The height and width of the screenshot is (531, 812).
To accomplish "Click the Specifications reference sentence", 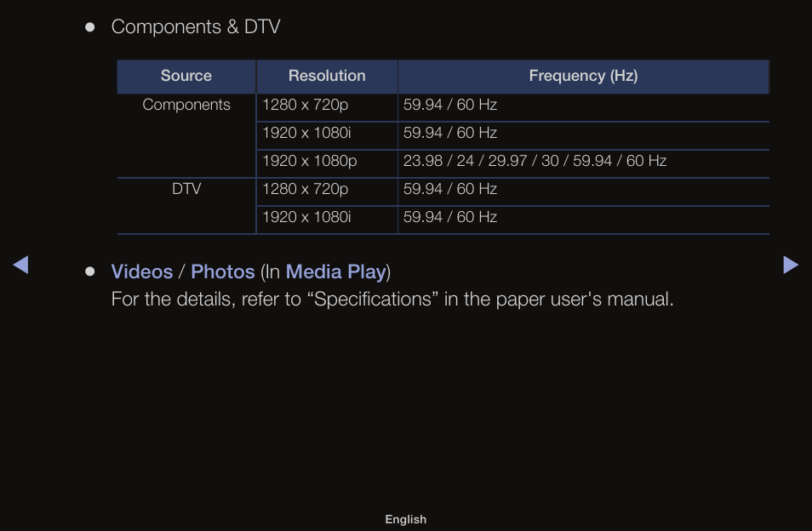I will click(392, 300).
